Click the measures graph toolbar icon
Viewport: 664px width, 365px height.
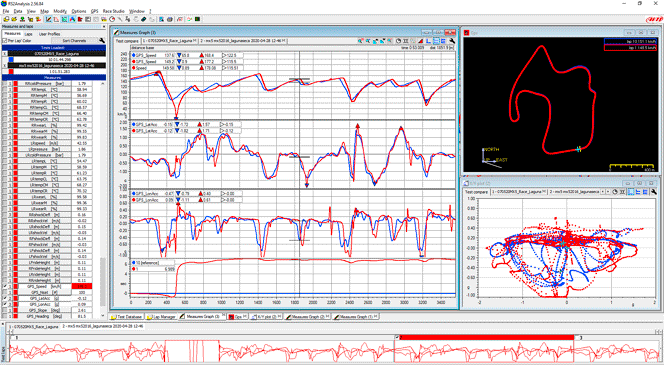[49, 19]
